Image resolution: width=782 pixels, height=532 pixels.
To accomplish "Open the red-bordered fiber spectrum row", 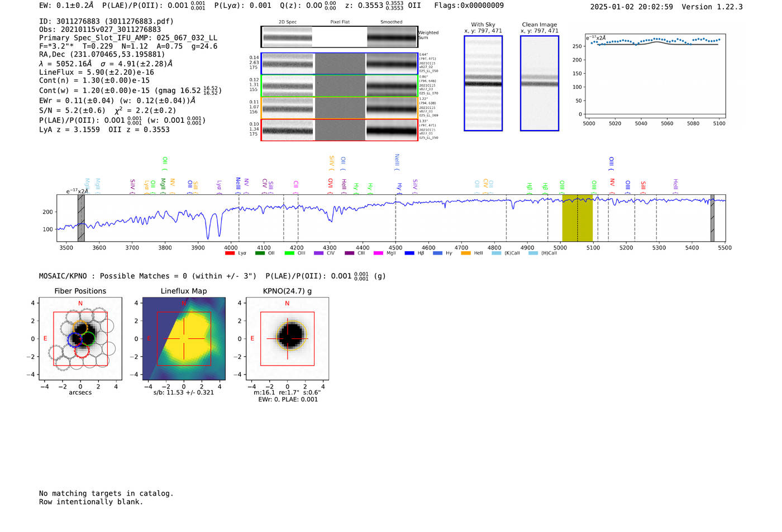I will click(x=339, y=130).
